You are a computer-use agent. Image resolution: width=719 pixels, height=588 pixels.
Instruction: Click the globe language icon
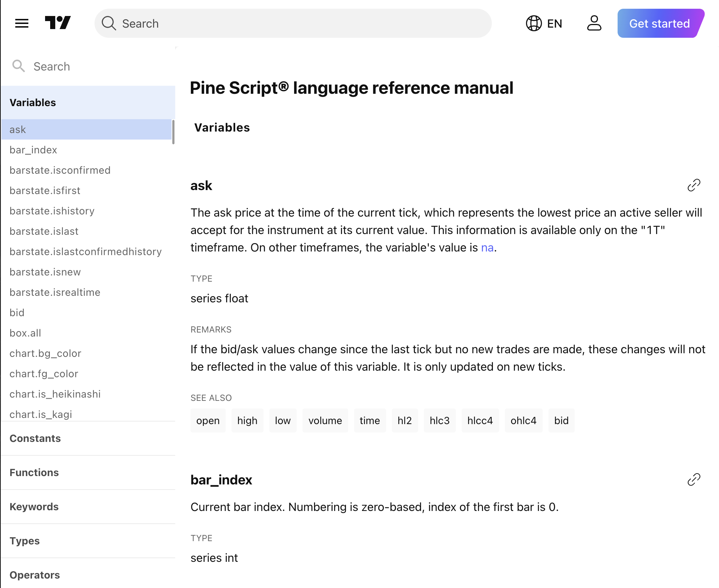[534, 23]
